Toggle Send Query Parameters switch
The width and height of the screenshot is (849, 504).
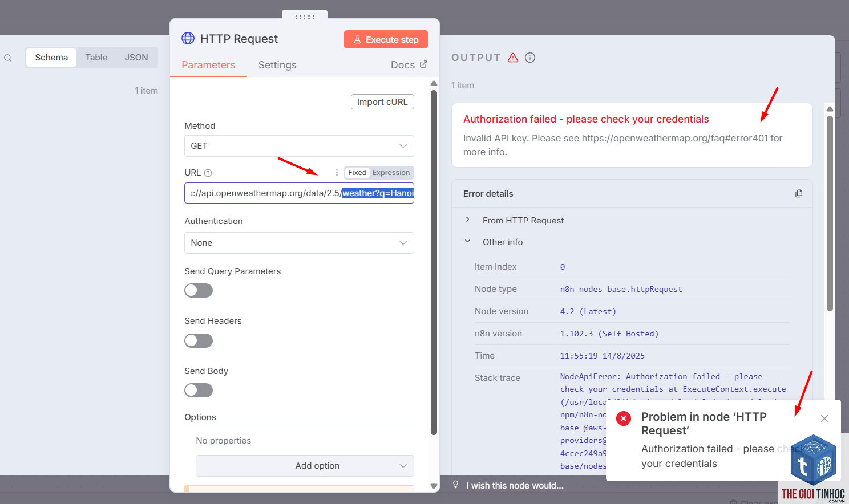pos(199,291)
